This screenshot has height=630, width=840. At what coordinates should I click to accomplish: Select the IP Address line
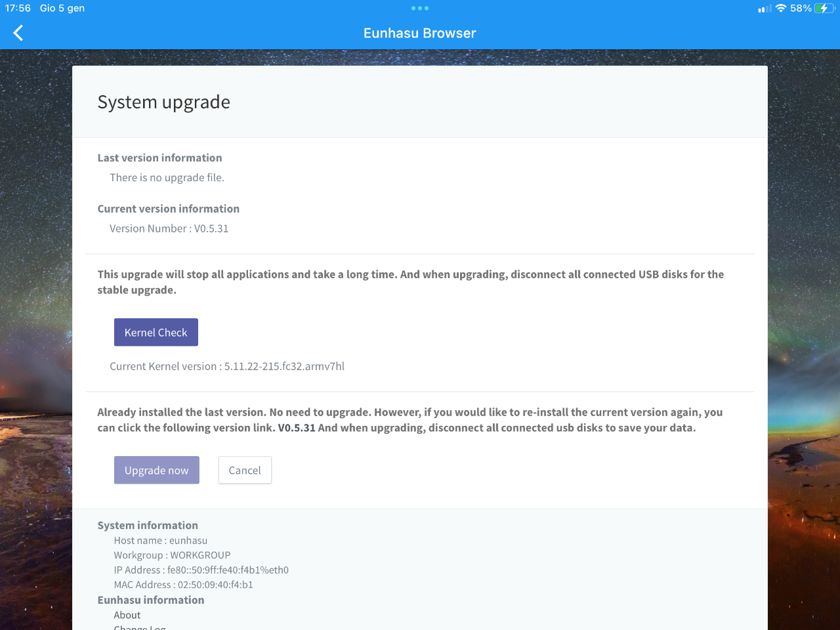coord(201,570)
